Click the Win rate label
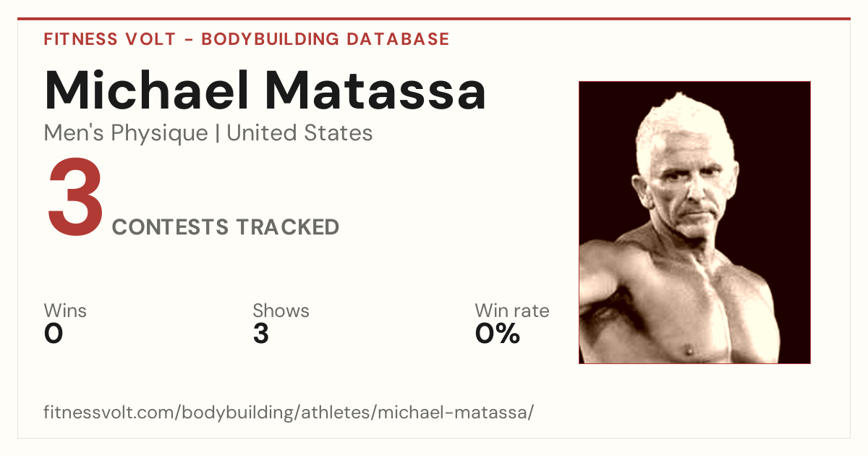This screenshot has width=868, height=456. point(512,311)
